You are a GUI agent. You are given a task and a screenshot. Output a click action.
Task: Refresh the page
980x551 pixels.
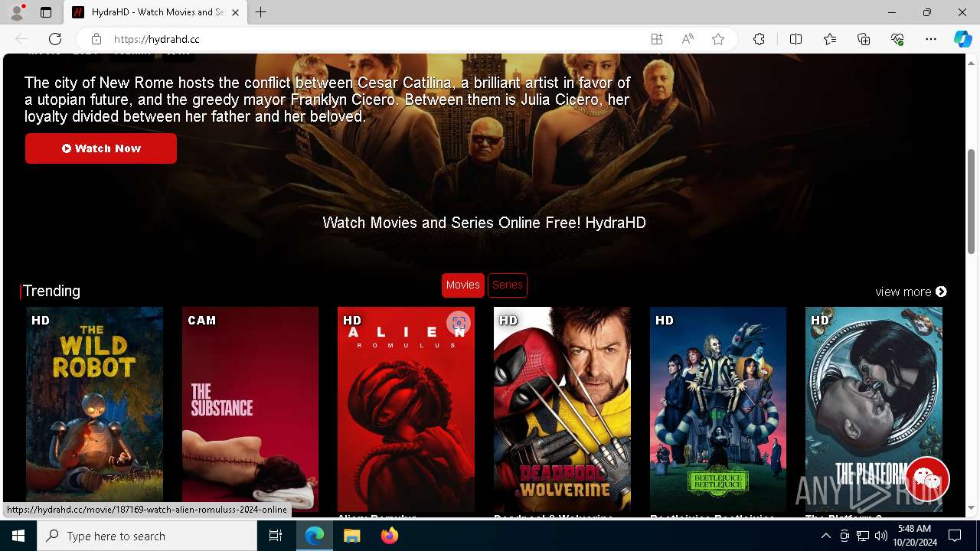pos(55,39)
